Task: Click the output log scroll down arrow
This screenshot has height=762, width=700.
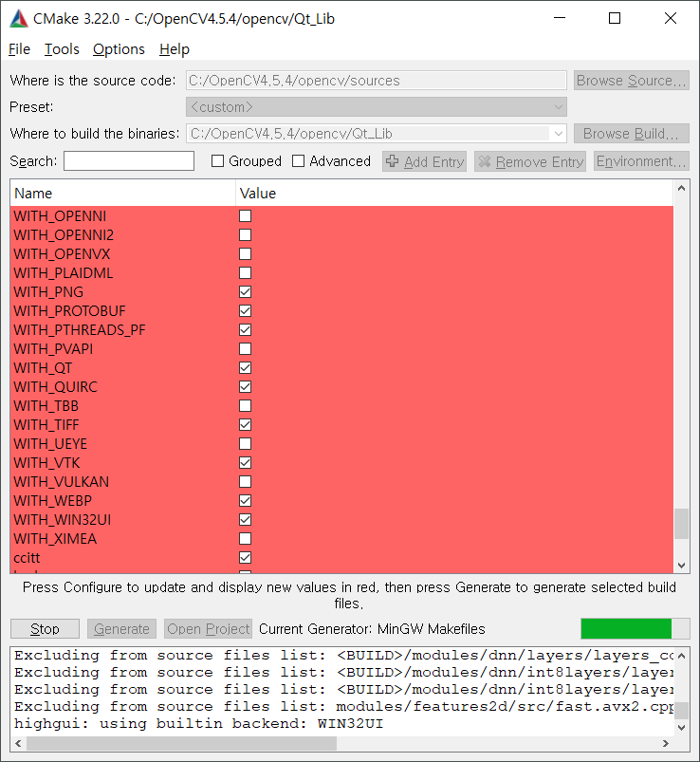Action: [682, 728]
